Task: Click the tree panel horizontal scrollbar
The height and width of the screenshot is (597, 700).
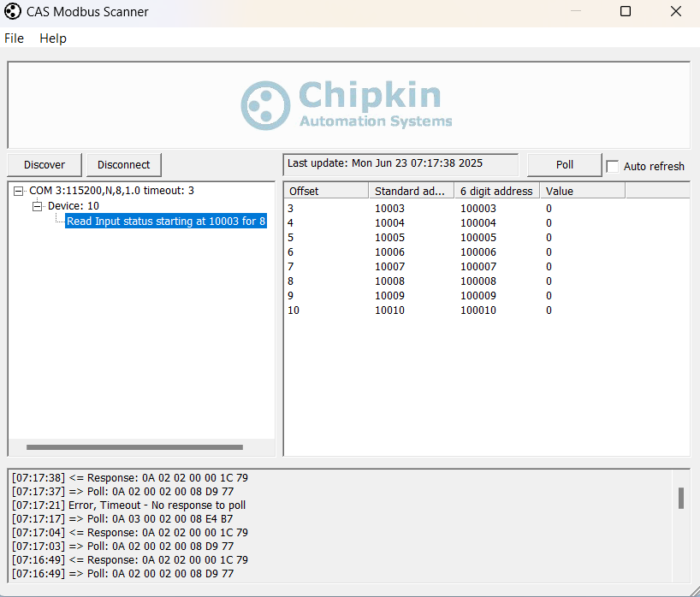Action: [x=135, y=447]
